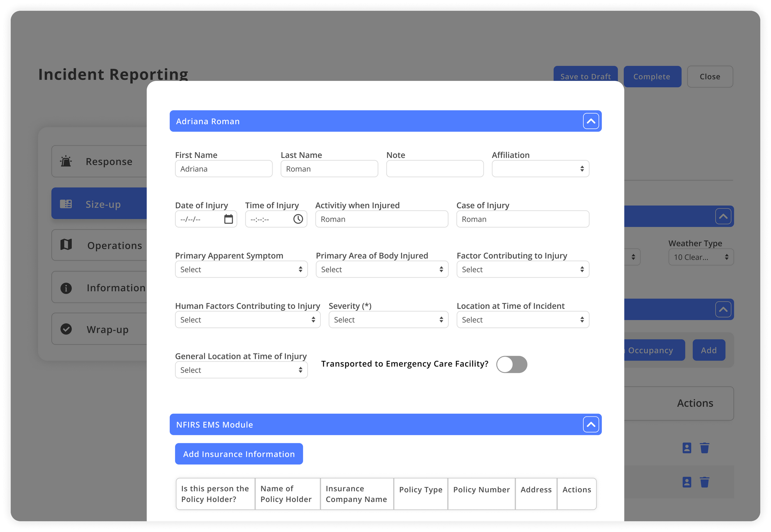771x532 pixels.
Task: Click the Information info icon
Action: 66,287
